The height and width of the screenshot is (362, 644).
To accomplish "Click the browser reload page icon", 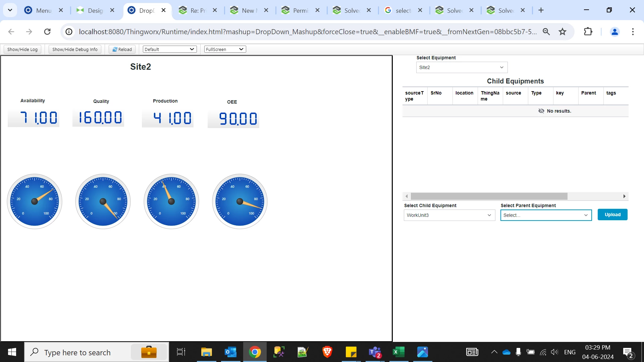I will (47, 32).
